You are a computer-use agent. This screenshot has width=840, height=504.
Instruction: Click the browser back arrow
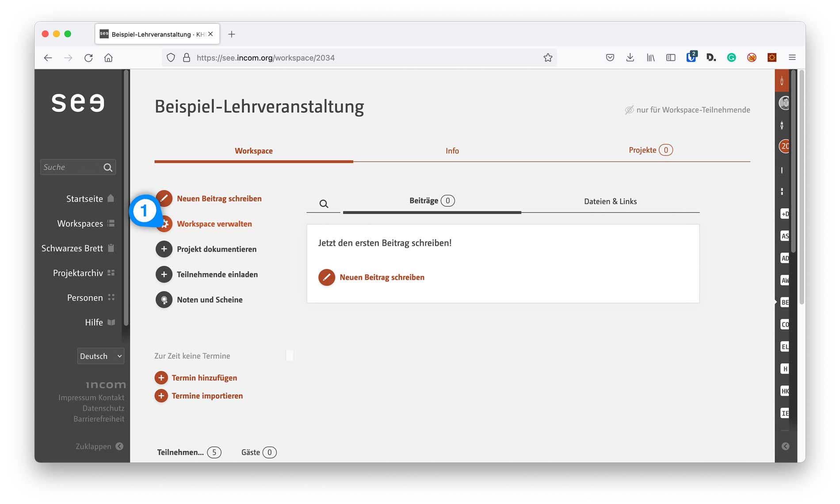click(x=48, y=58)
